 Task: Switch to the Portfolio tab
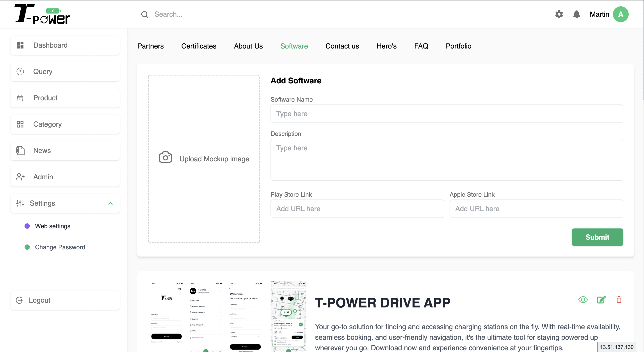click(459, 46)
